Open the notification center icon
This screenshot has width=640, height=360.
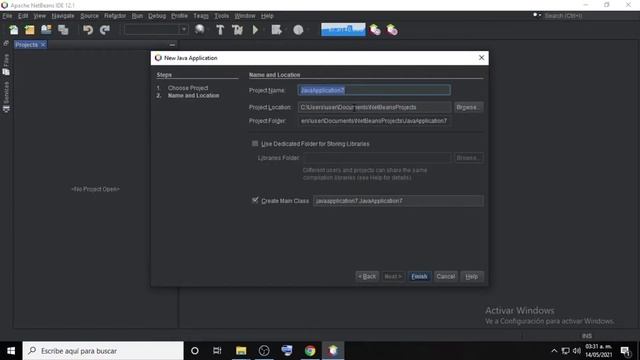625,351
